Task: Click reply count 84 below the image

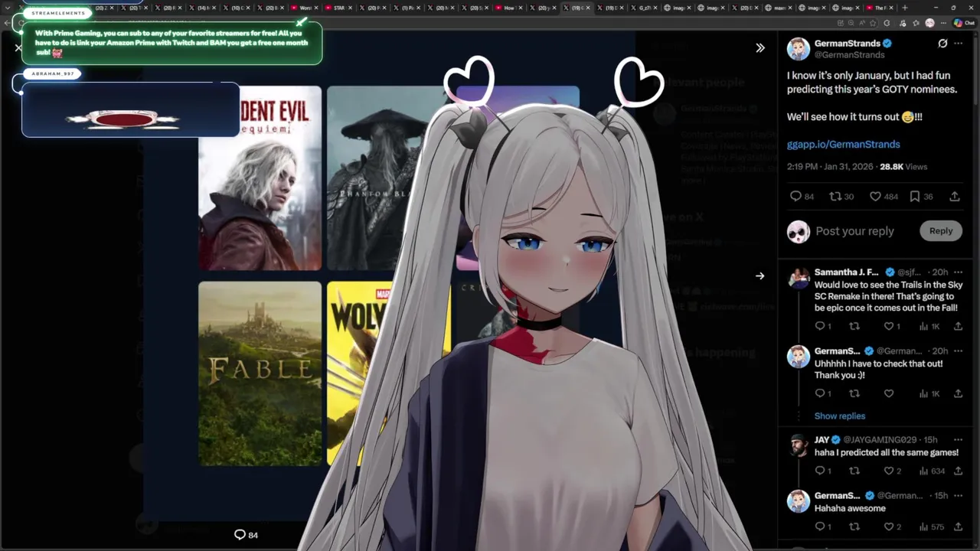Action: 246,535
